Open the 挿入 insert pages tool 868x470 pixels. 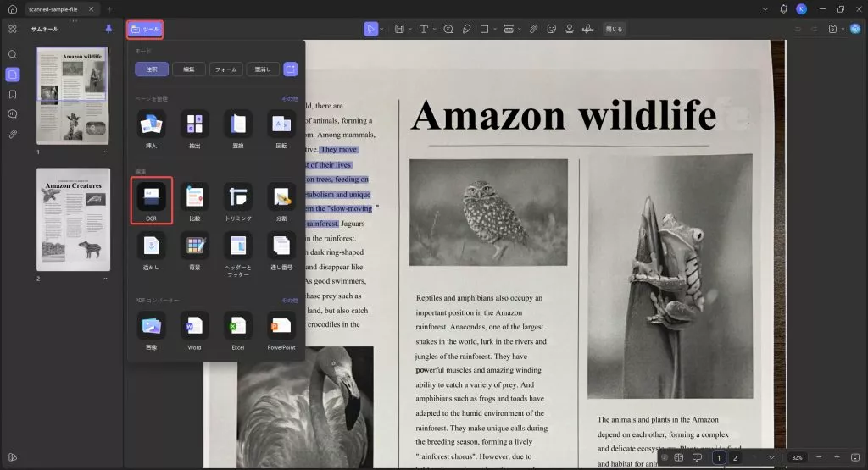pos(151,124)
